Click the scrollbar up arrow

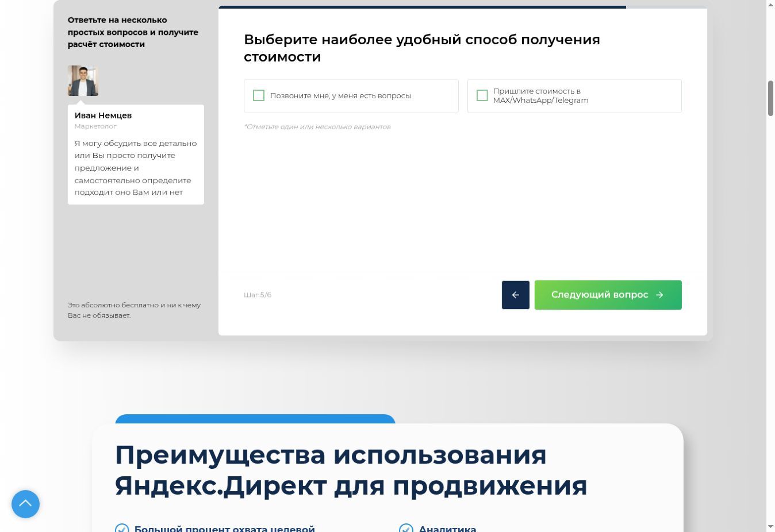770,5
